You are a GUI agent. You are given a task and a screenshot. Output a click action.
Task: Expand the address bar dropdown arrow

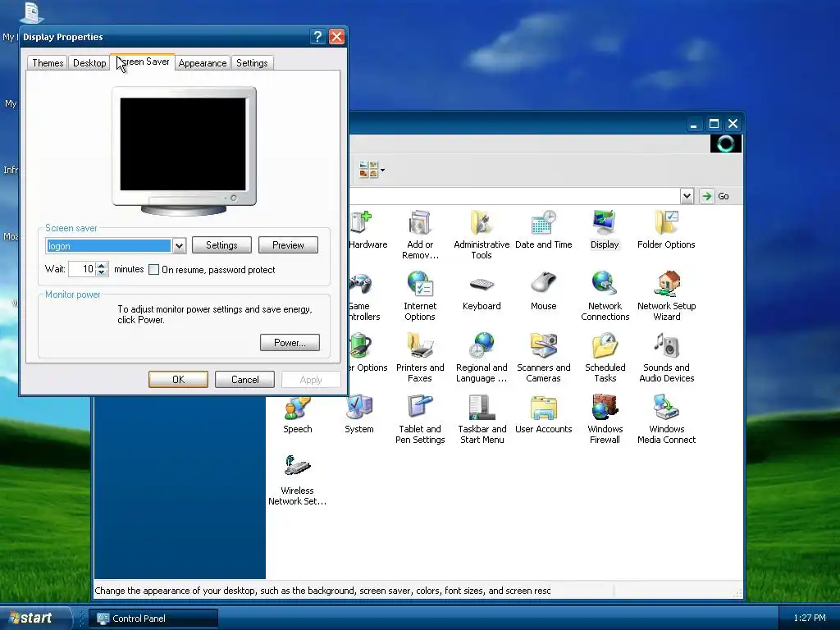point(687,196)
